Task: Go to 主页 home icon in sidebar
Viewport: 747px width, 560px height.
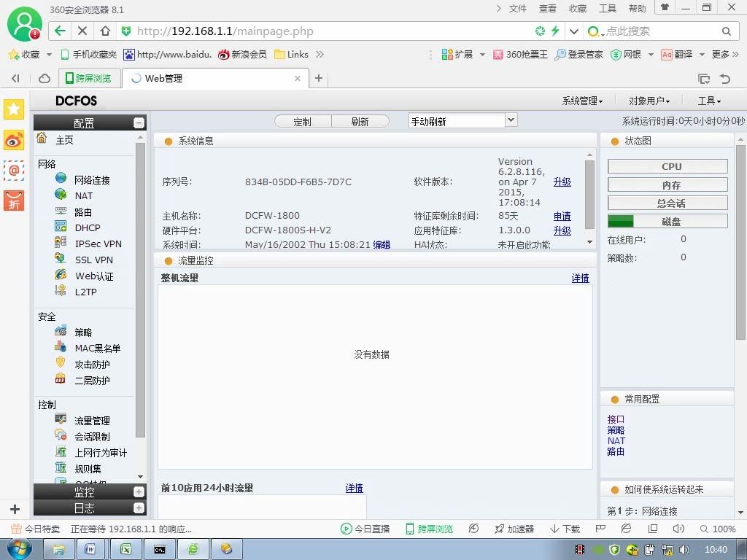Action: pos(42,138)
